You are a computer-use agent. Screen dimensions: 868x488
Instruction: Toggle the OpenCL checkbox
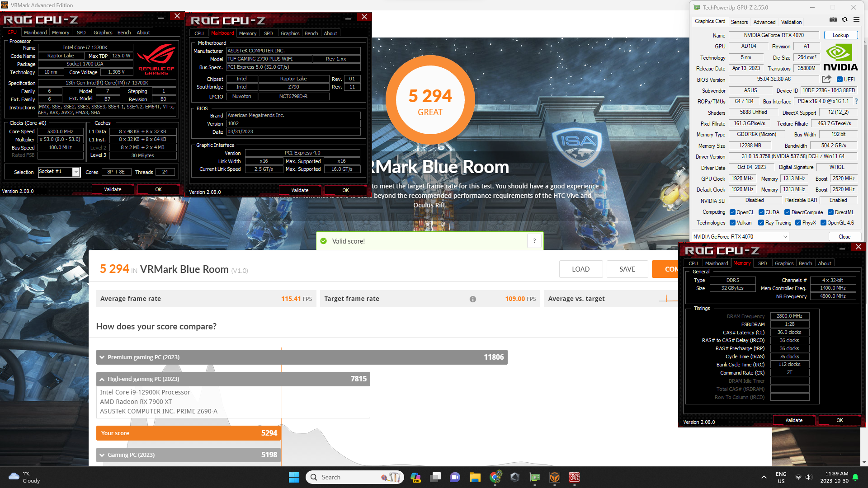(x=732, y=212)
